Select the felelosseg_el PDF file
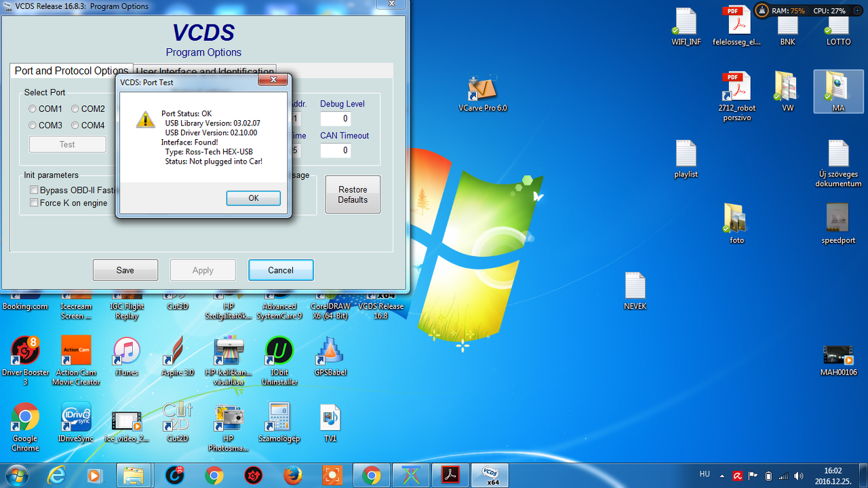The width and height of the screenshot is (868, 488). pos(737,27)
